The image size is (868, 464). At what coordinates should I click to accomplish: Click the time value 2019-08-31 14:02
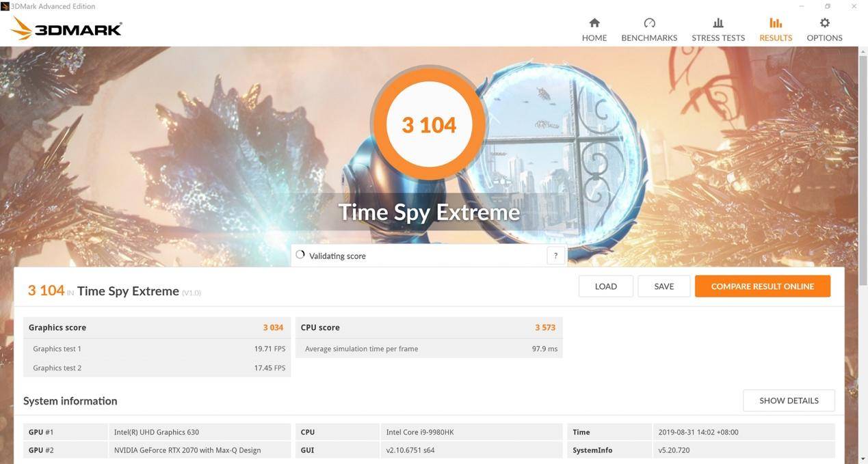pos(744,432)
